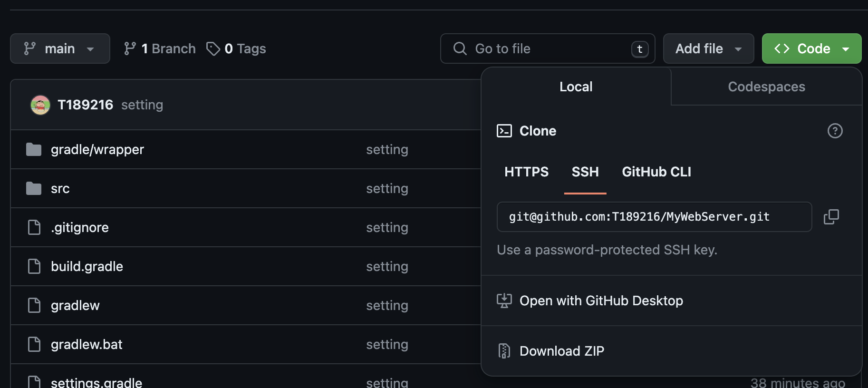Open the main branch selector dropdown
Screen dimensions: 868x388
60,48
